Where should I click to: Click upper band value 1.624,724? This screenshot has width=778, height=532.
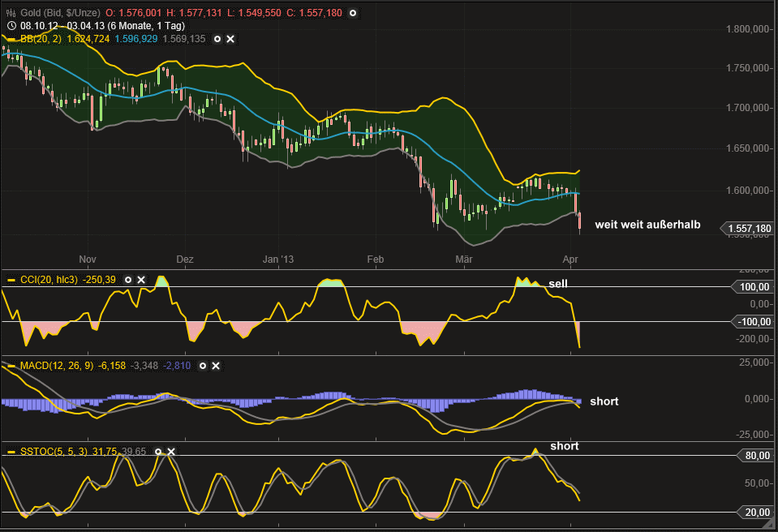(88, 39)
